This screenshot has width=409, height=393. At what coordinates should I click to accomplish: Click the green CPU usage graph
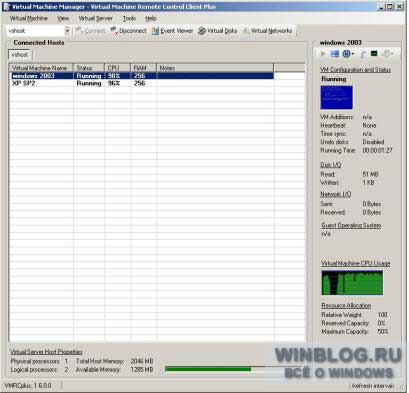click(352, 283)
